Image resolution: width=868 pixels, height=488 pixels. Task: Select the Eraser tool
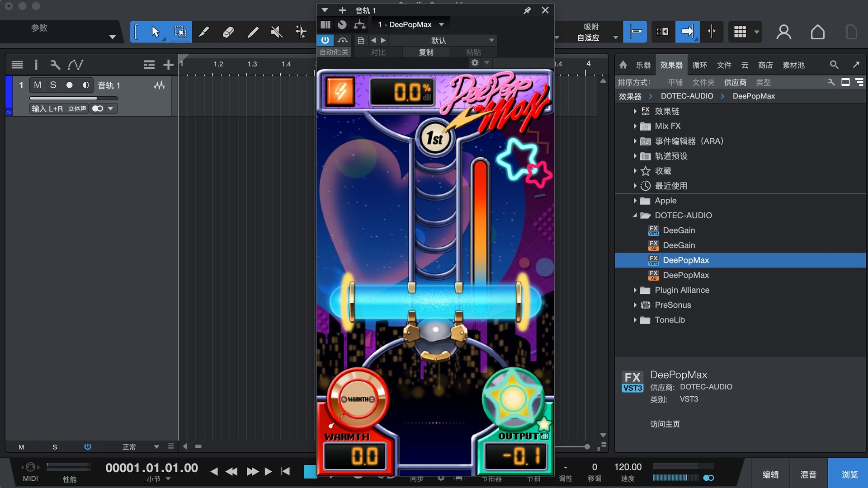[x=228, y=32]
